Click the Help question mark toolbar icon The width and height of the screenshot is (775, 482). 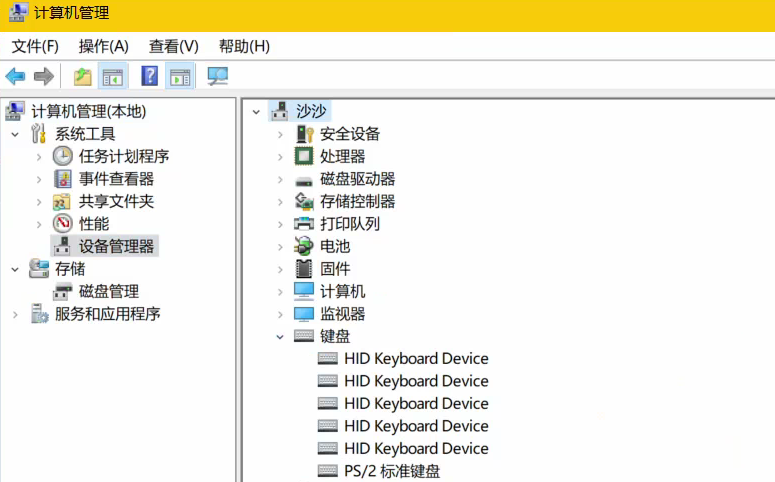coord(149,76)
